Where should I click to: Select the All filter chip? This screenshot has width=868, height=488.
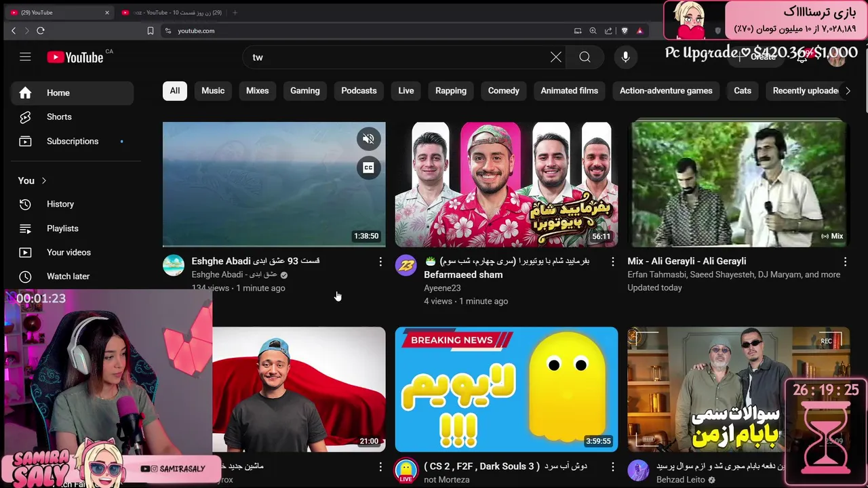click(175, 91)
